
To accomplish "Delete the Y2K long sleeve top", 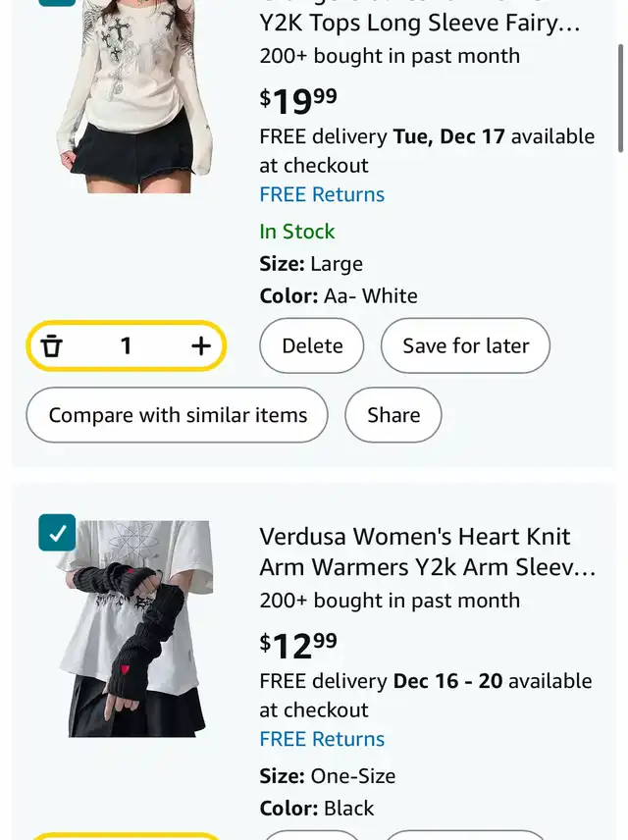I will 312,345.
